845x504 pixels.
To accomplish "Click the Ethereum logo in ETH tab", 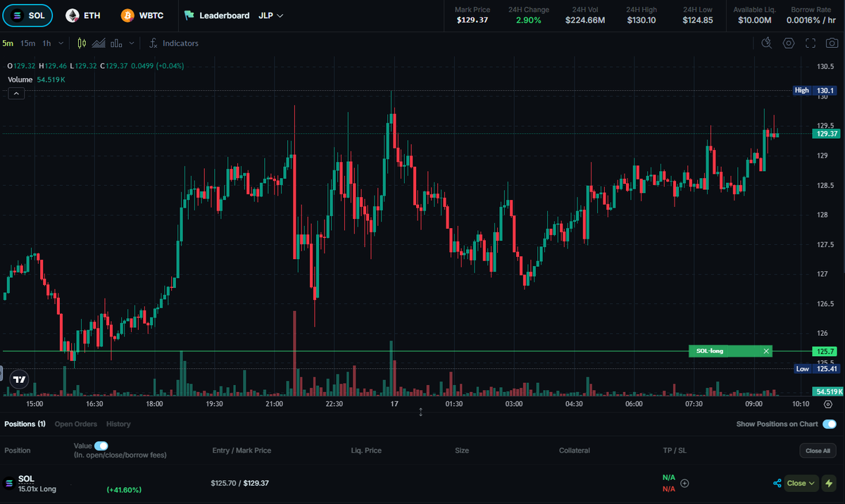I will point(72,15).
